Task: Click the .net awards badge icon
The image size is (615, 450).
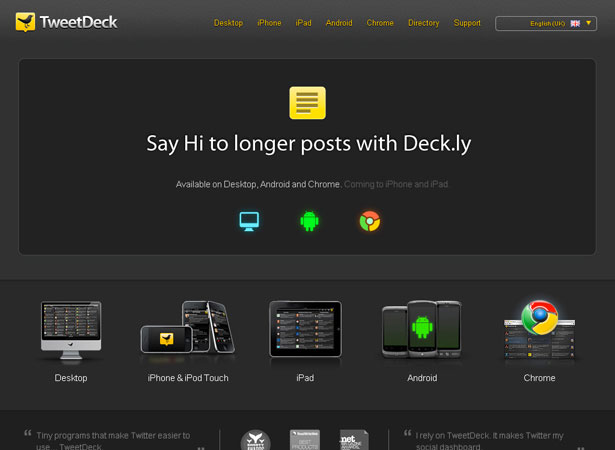Action: [354, 440]
